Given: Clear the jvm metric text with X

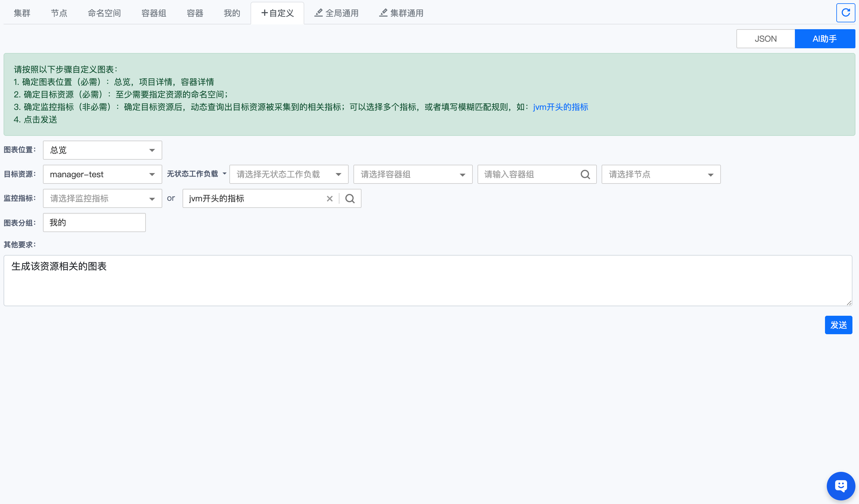Looking at the screenshot, I should 330,199.
